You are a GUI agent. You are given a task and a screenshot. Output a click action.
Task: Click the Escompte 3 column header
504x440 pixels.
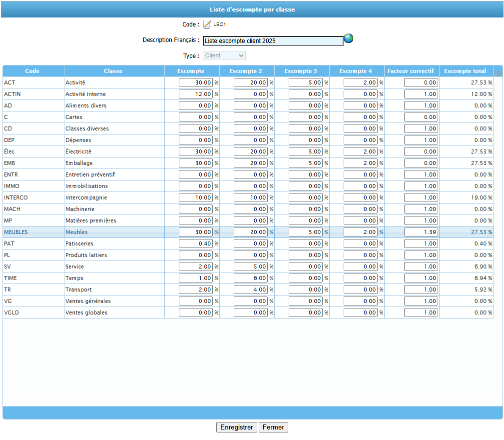click(x=302, y=71)
